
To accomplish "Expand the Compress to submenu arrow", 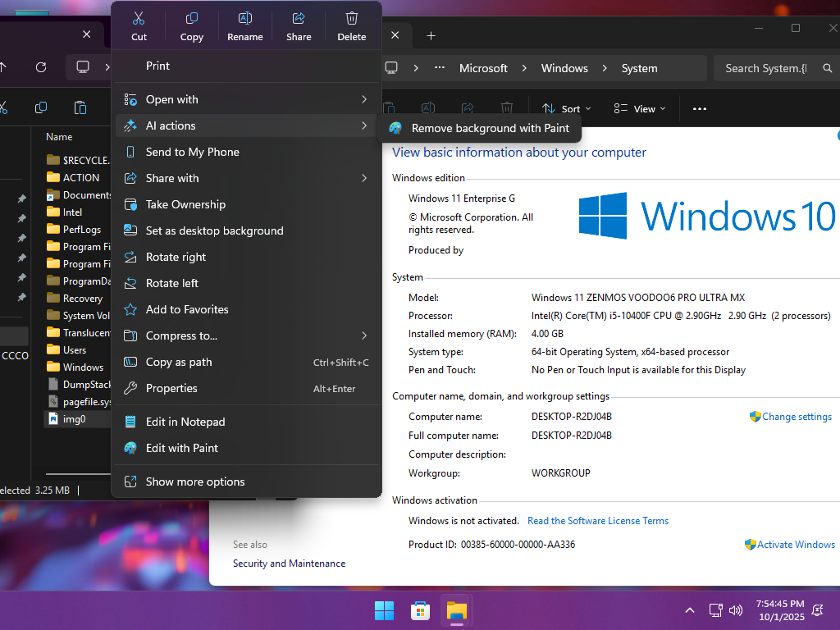I will [x=364, y=336].
